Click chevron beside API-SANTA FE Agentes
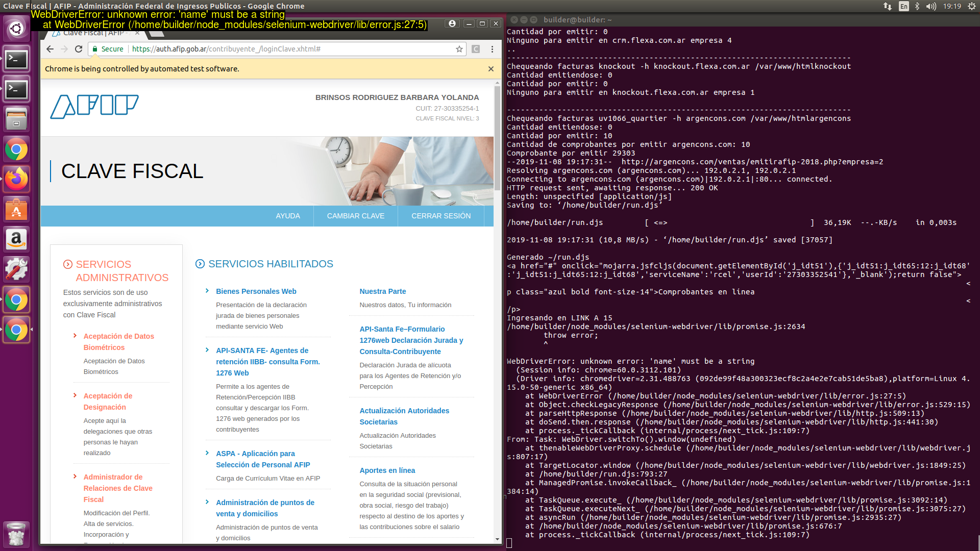The height and width of the screenshot is (551, 980). coord(207,350)
